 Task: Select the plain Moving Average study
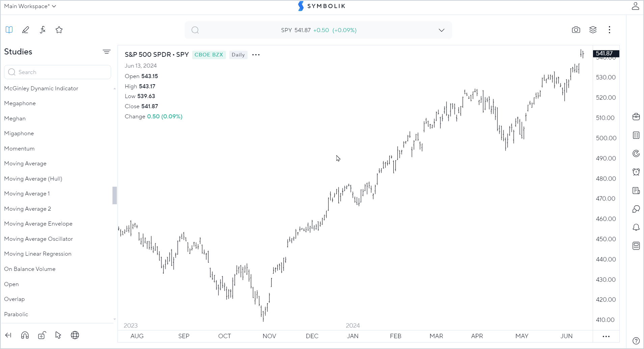25,164
